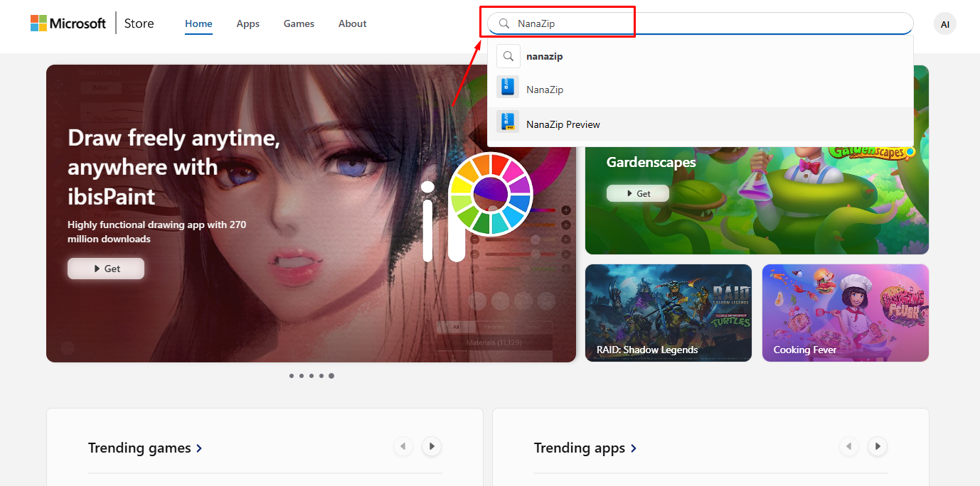The height and width of the screenshot is (486, 980).
Task: Open the Trending games link
Action: click(139, 448)
